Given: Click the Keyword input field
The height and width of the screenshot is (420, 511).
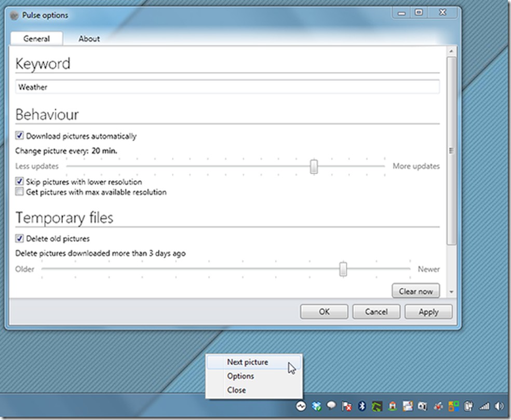Looking at the screenshot, I should point(227,87).
